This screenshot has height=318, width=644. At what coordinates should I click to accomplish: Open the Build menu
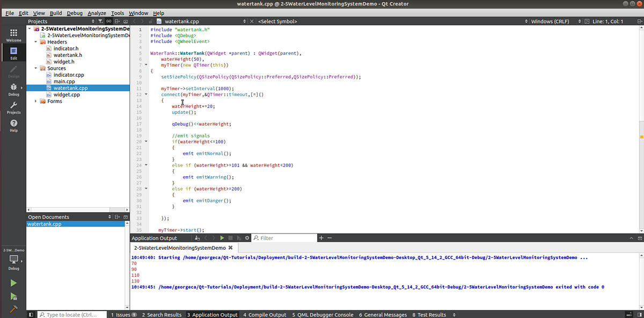(56, 13)
